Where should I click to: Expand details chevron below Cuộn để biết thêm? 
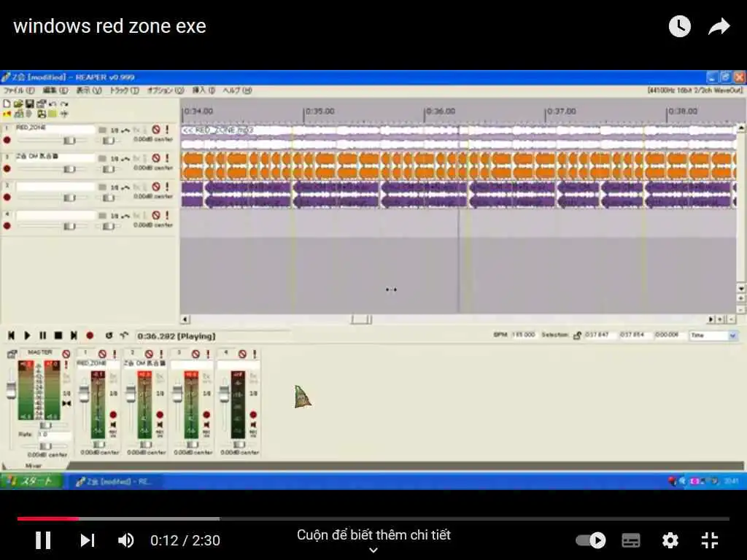(x=373, y=550)
